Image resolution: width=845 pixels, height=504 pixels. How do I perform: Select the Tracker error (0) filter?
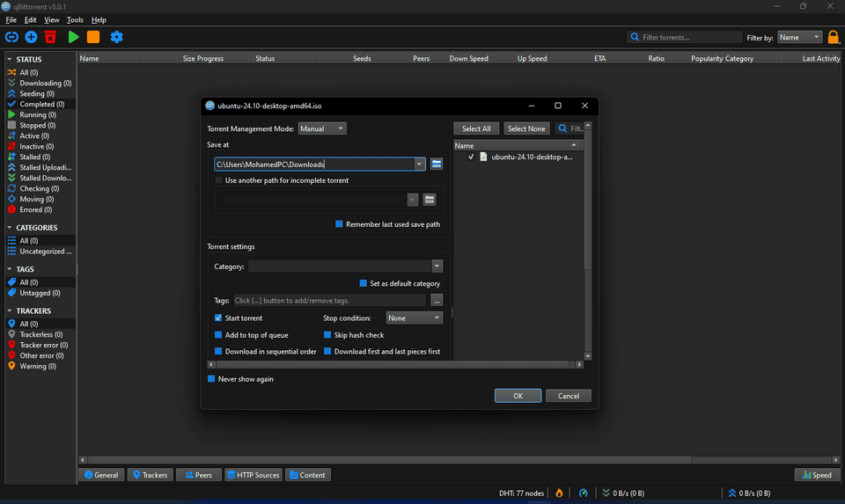pyautogui.click(x=40, y=345)
